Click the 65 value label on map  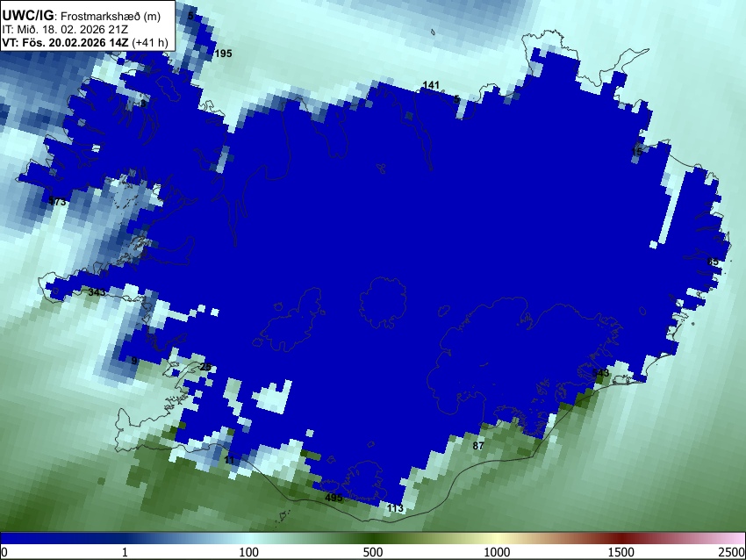click(x=713, y=262)
